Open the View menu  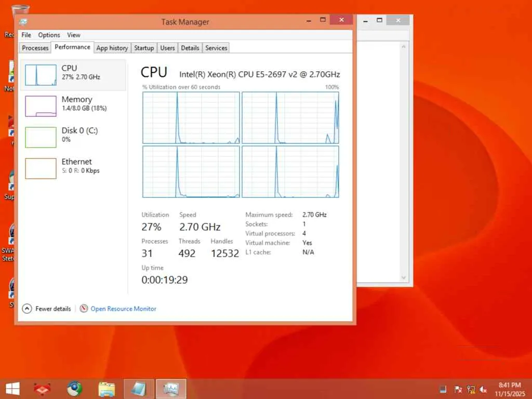pyautogui.click(x=74, y=35)
